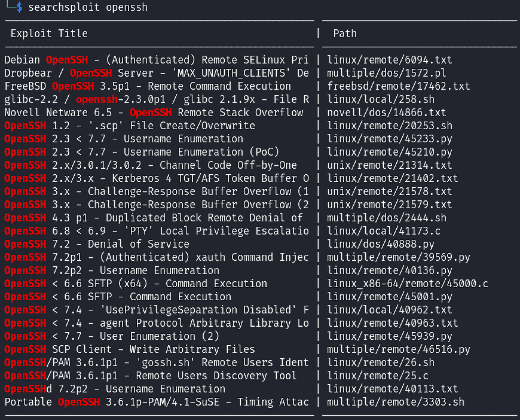Select path 'linux/local/41173.c'
Viewport: 520px width, 420px height.
click(383, 231)
